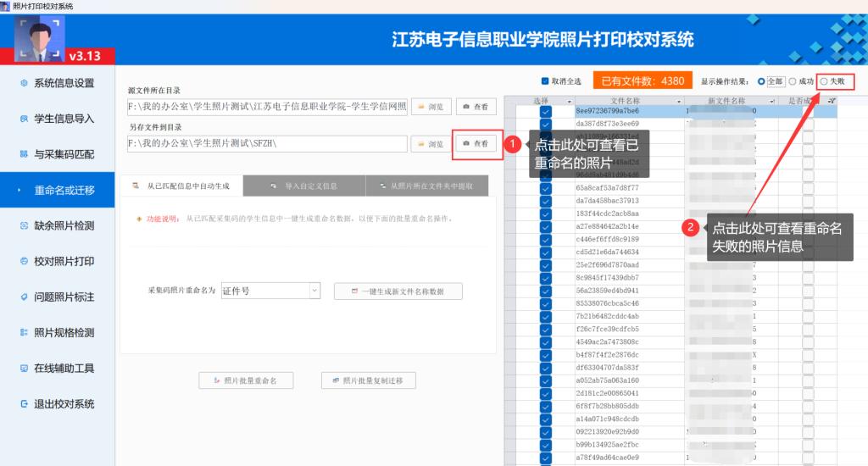Click 浏览 next to the destination directory
The height and width of the screenshot is (466, 868).
click(431, 144)
